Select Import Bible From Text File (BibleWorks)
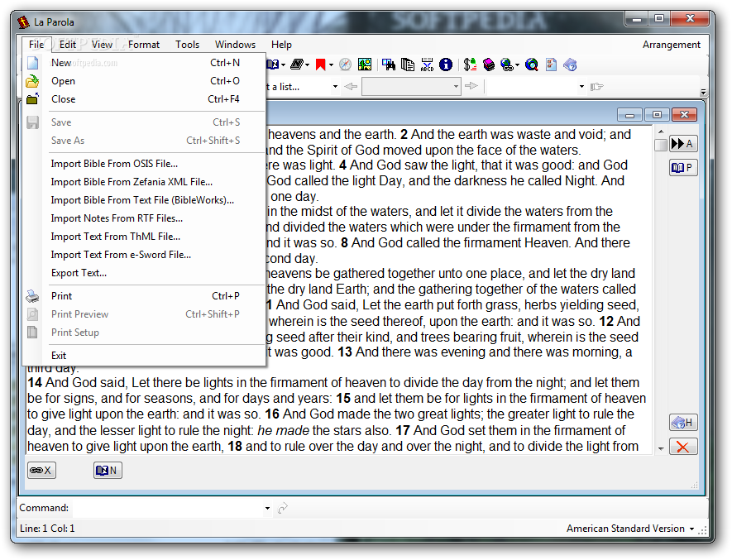Viewport: 732px width, 560px height. [145, 200]
